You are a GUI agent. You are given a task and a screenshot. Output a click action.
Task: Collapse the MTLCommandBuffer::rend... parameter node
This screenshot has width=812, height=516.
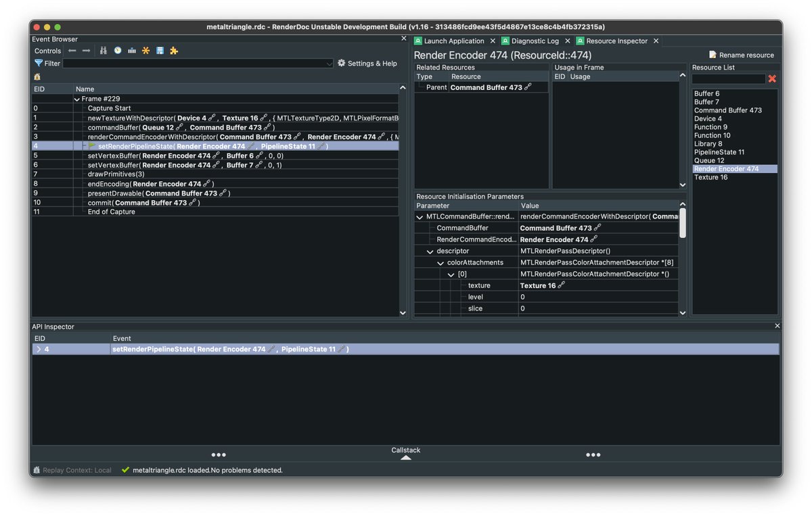click(420, 216)
